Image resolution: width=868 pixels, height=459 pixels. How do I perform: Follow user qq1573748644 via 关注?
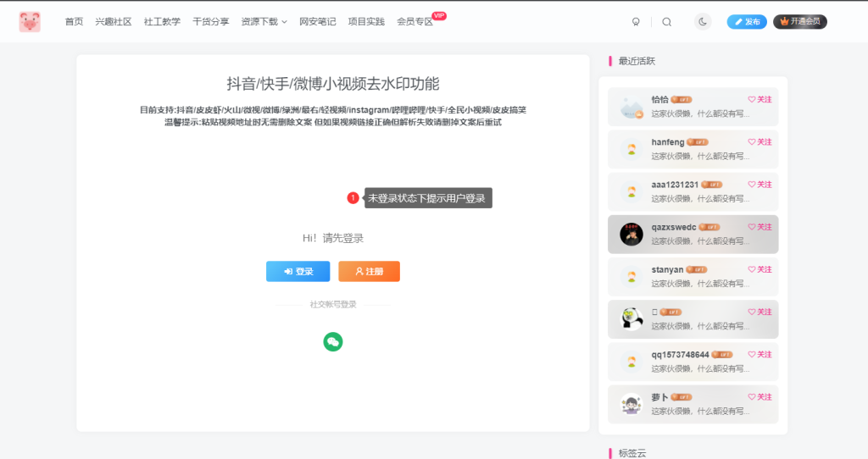(760, 355)
